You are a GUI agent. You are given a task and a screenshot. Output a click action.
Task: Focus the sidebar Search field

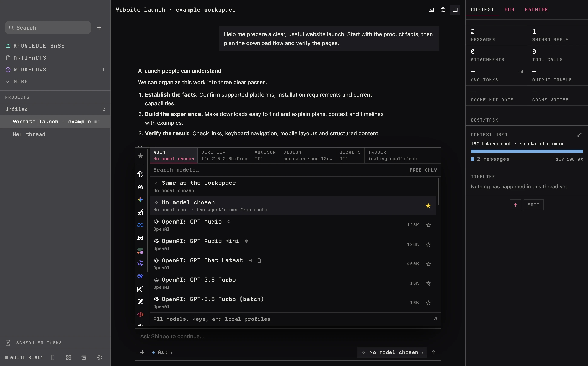[48, 28]
